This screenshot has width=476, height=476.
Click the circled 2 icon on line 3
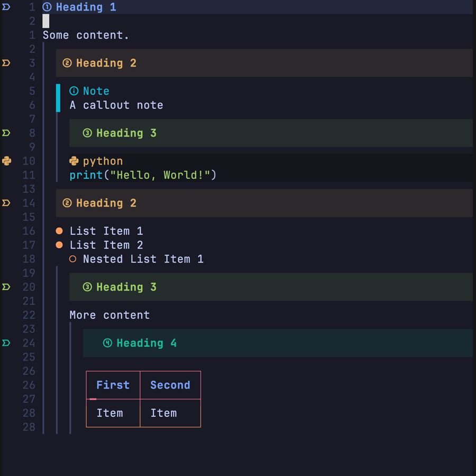coord(67,63)
